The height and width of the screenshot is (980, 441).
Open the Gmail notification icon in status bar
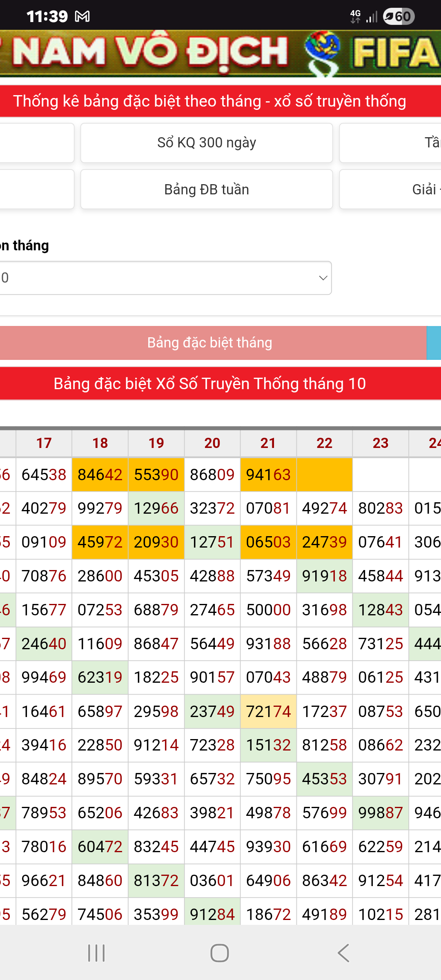click(x=82, y=16)
